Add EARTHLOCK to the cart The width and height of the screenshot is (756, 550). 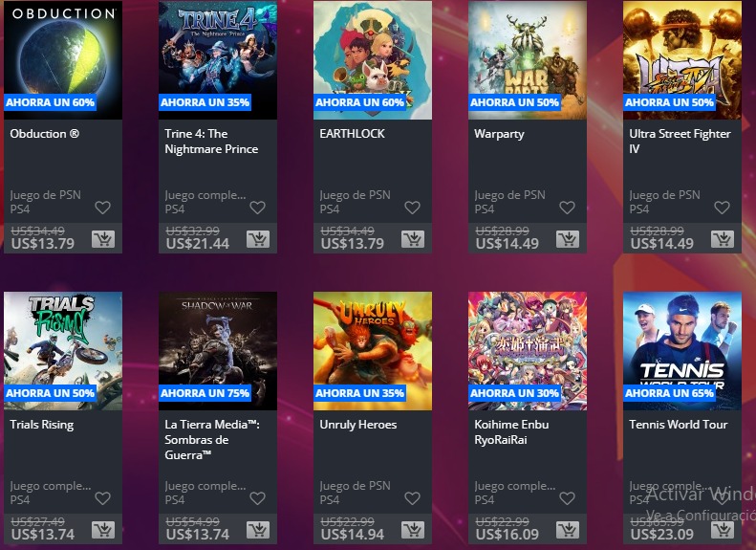413,239
